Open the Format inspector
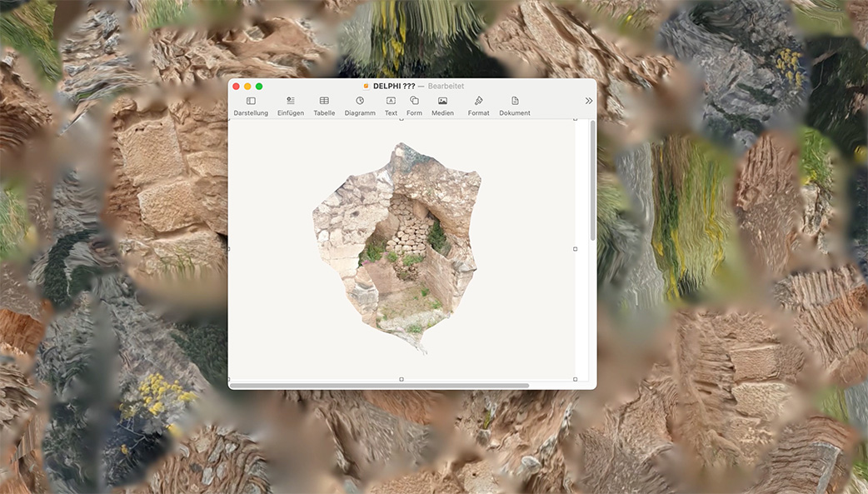The image size is (868, 494). pos(478,106)
